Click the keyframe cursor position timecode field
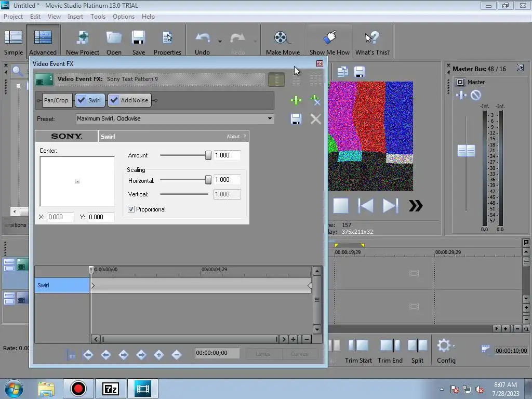 (217, 353)
